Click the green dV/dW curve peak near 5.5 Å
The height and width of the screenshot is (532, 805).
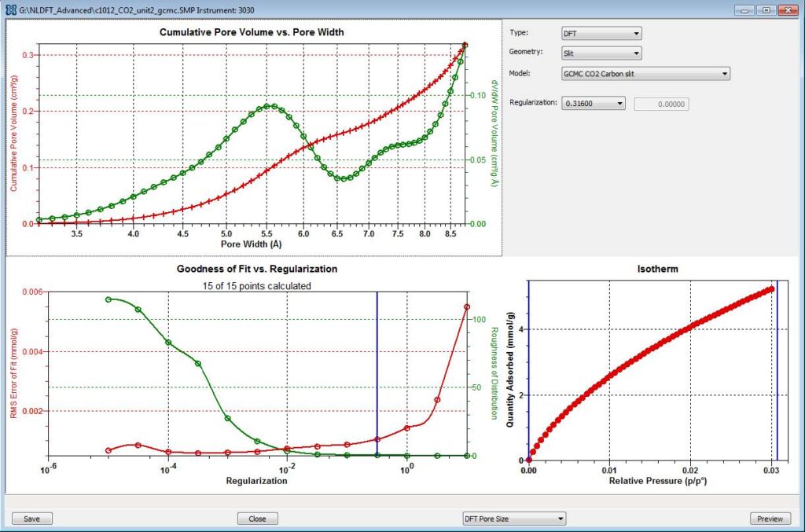(270, 106)
